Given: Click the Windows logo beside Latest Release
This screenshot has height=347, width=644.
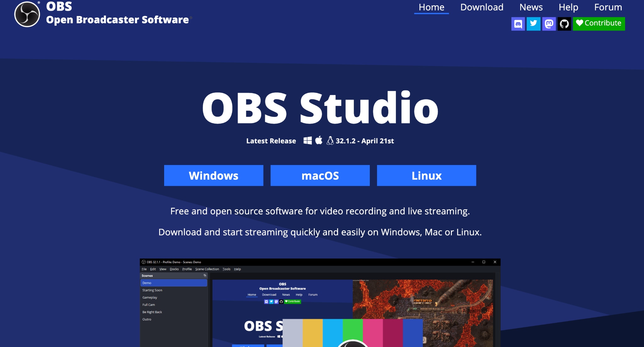Looking at the screenshot, I should (x=308, y=140).
